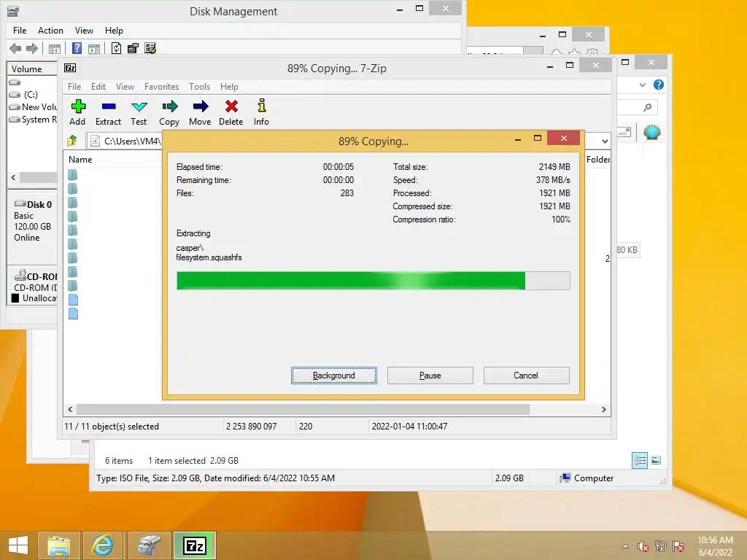
Task: Click the speed value 378 MB/s
Action: pos(553,180)
